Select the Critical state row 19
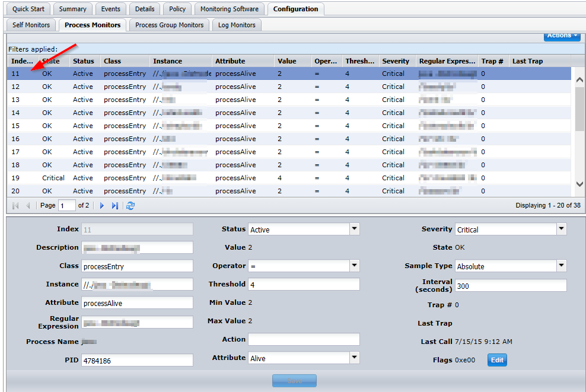This screenshot has width=586, height=392. click(x=289, y=178)
